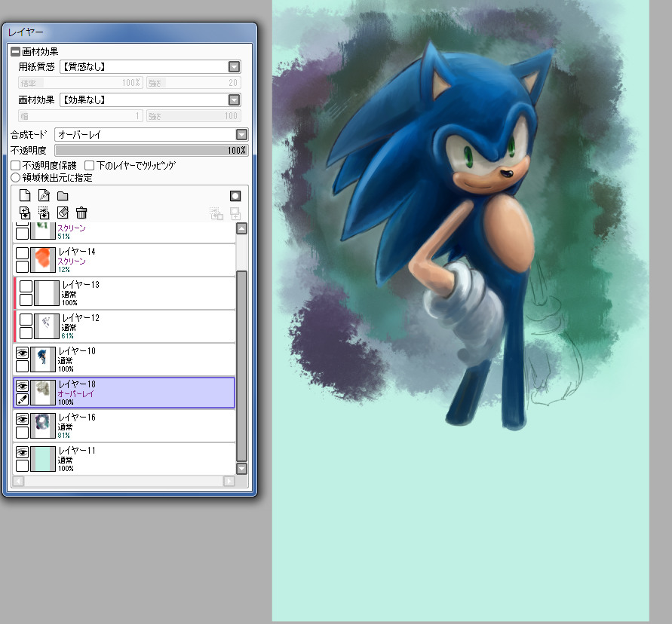The width and height of the screenshot is (672, 624).
Task: Click the 幅 width slider
Action: [81, 116]
